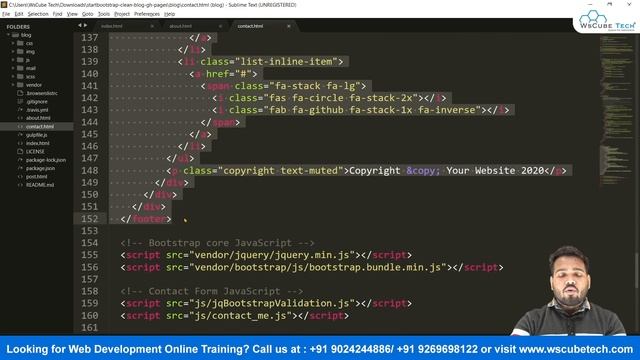Close the contact.html tab

[289, 26]
